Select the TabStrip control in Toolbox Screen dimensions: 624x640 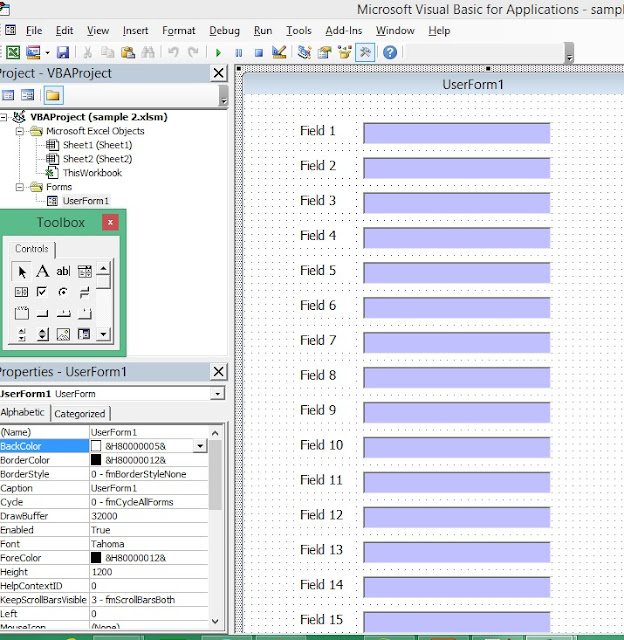coord(63,313)
